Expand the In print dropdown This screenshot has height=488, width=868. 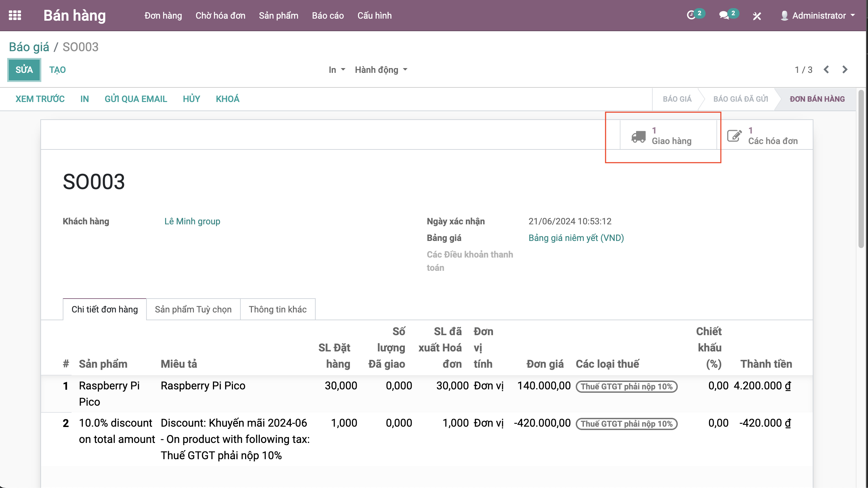337,70
